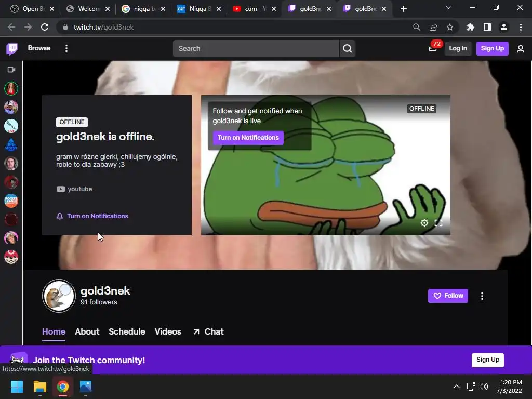Click the Sign Up button in top nav
532x399 pixels.
click(493, 48)
